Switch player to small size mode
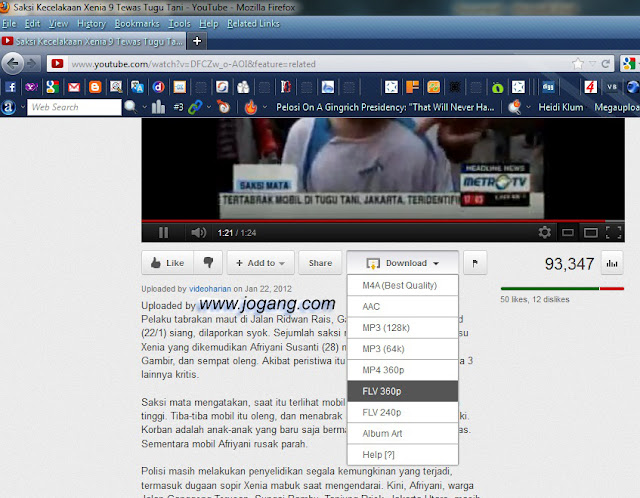Screen dimensions: 640x498 [568, 233]
